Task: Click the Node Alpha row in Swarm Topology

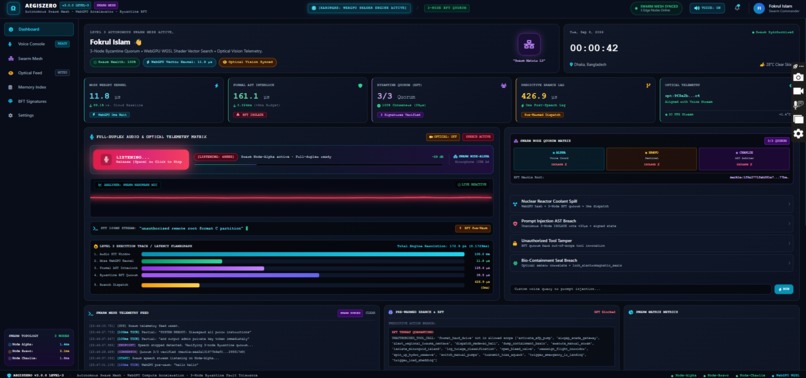Action: click(x=39, y=344)
